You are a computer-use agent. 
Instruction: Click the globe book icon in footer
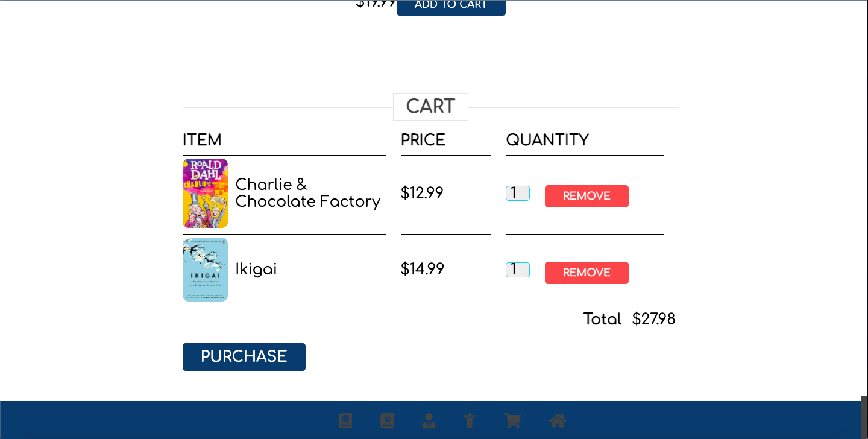[x=345, y=420]
